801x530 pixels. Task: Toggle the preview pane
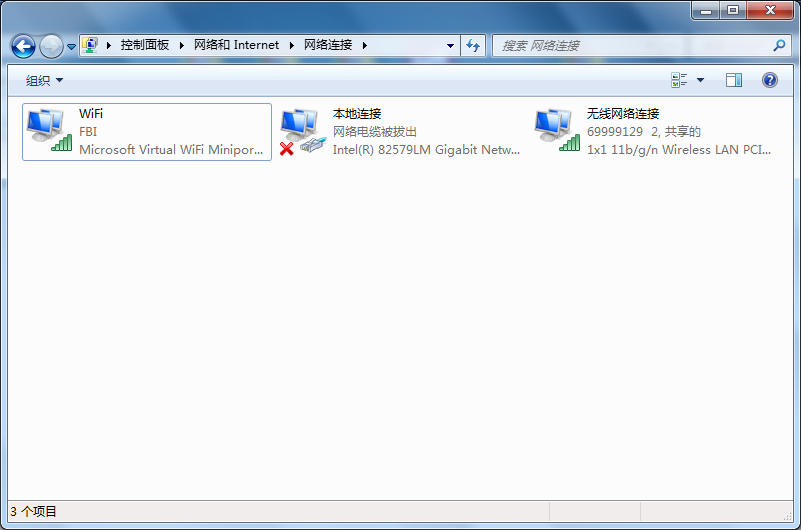pos(734,80)
